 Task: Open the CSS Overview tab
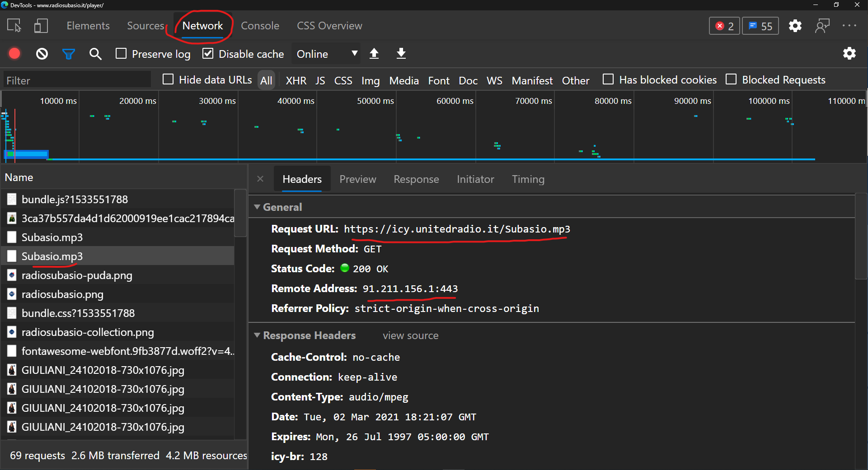click(x=329, y=26)
